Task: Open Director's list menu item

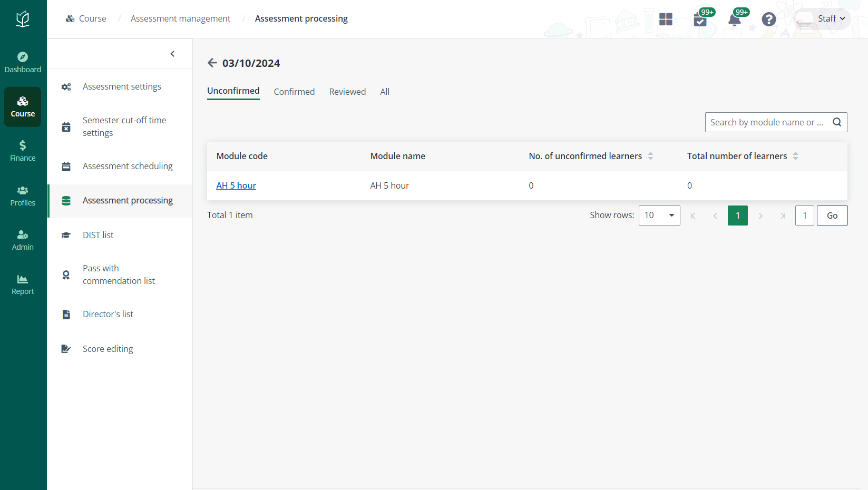Action: [x=120, y=315]
